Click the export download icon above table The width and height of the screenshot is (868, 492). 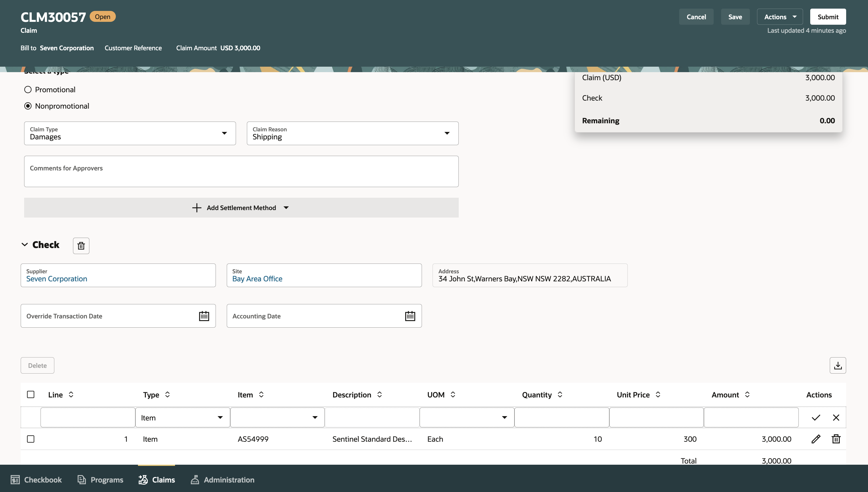(x=838, y=365)
